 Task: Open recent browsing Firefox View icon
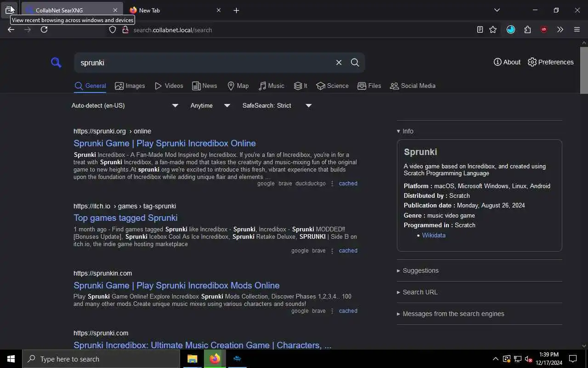(x=9, y=10)
